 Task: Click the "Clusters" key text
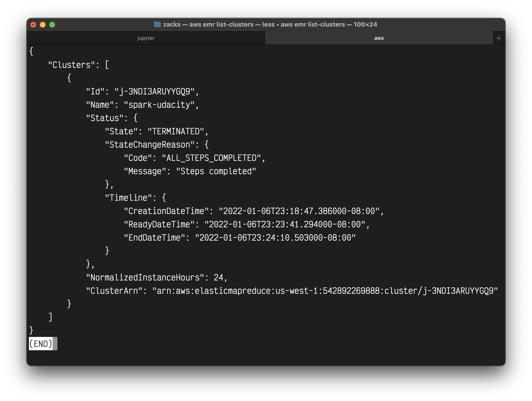click(71, 65)
